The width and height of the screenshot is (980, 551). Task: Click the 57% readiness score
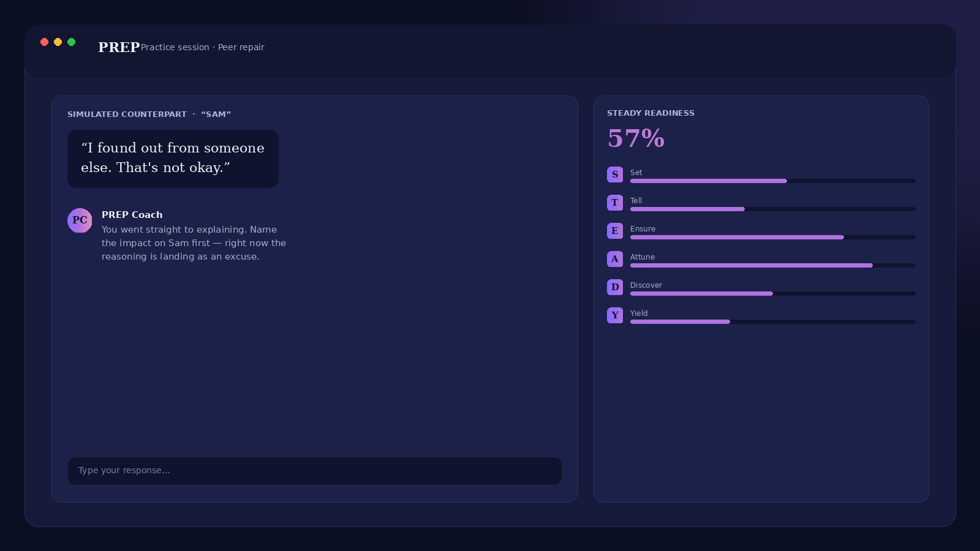point(636,138)
